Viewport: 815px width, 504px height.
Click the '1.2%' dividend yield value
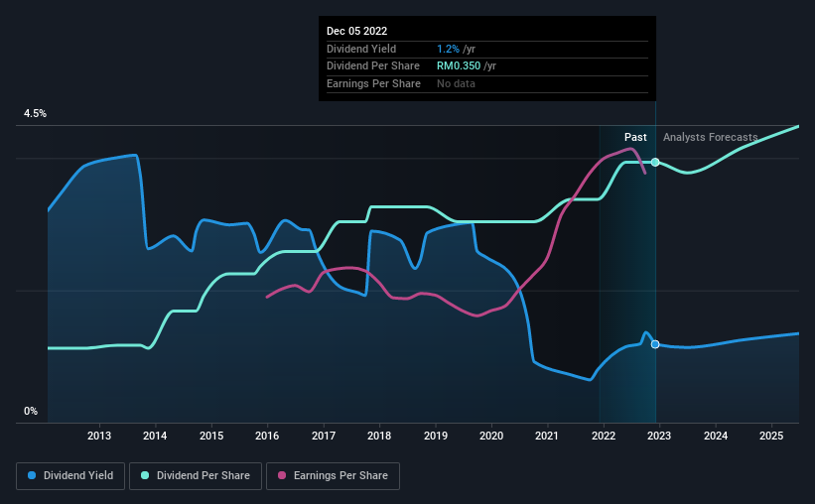[448, 49]
